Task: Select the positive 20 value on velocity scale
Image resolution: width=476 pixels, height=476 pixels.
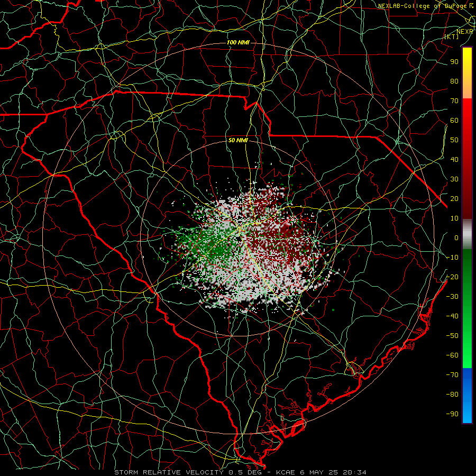Action: (x=454, y=198)
